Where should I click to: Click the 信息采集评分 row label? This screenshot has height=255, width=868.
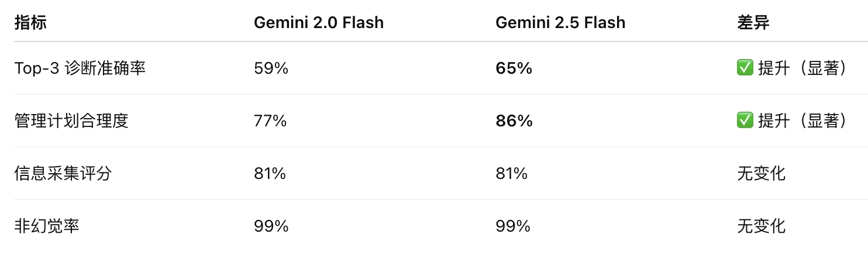(63, 174)
